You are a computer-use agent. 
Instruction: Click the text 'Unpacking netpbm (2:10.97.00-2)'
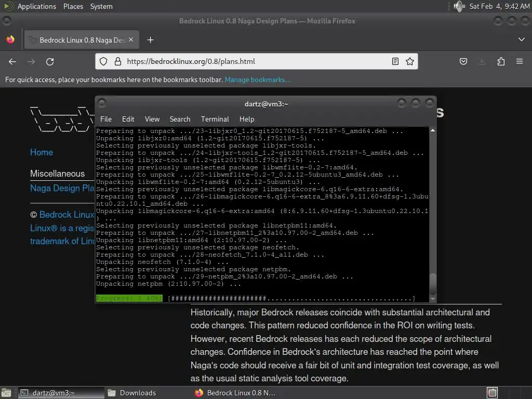[160, 284]
